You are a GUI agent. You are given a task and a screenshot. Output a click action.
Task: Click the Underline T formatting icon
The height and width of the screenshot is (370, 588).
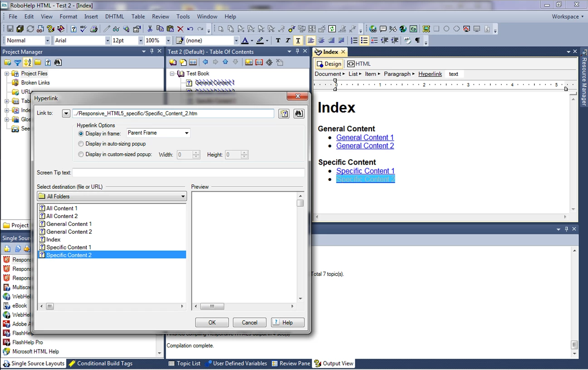pos(298,40)
